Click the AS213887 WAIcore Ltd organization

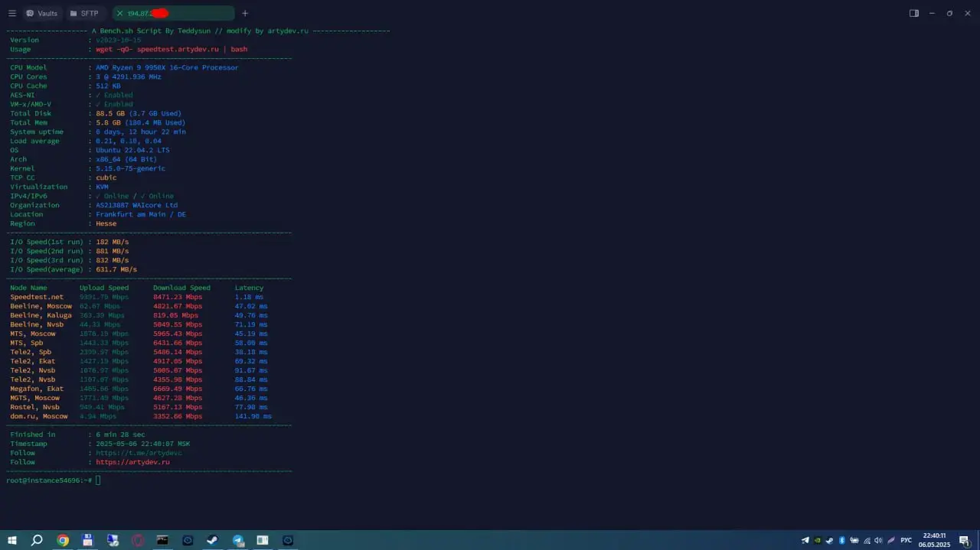(x=136, y=205)
